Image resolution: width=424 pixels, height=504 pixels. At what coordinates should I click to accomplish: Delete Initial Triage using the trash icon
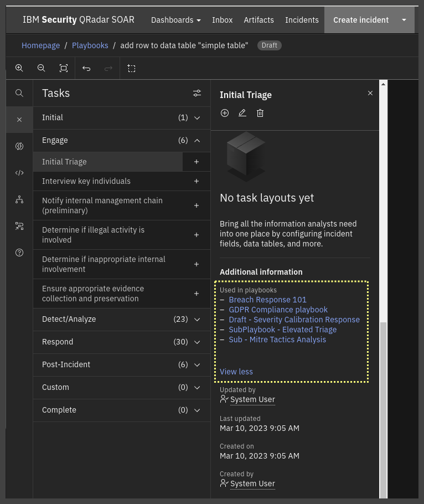point(260,112)
